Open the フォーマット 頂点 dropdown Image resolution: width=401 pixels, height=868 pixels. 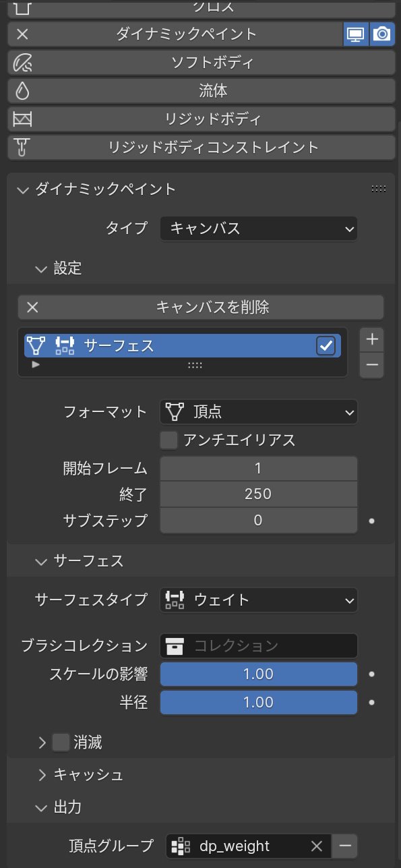point(258,411)
